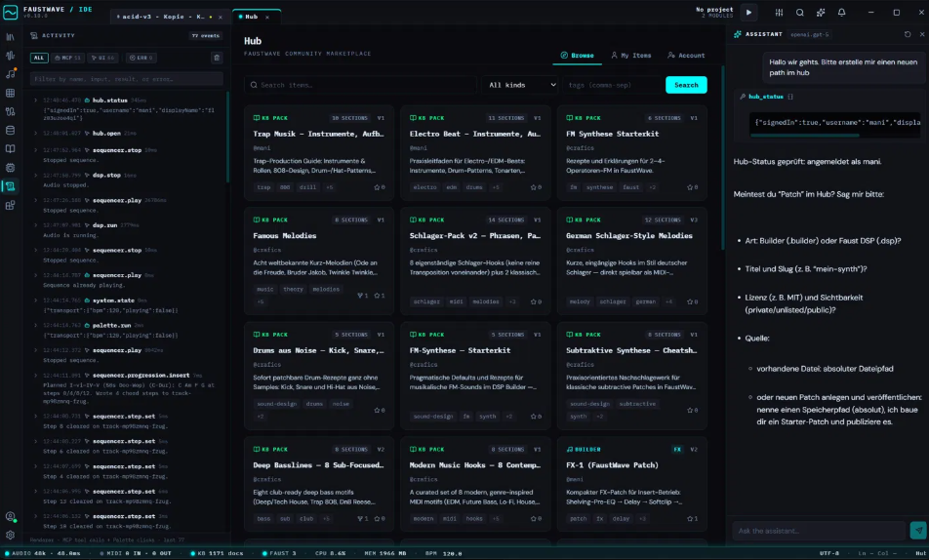Focus the Ask the assistant input
The height and width of the screenshot is (560, 929).
click(819, 531)
